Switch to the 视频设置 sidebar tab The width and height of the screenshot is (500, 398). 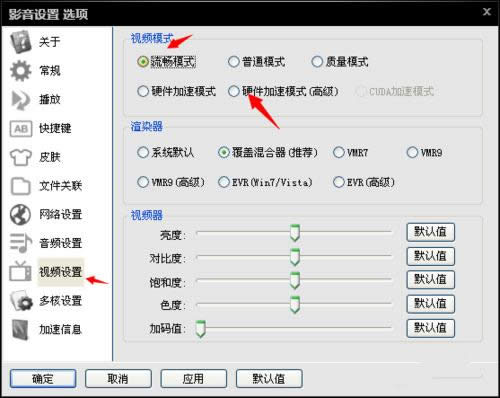click(60, 272)
